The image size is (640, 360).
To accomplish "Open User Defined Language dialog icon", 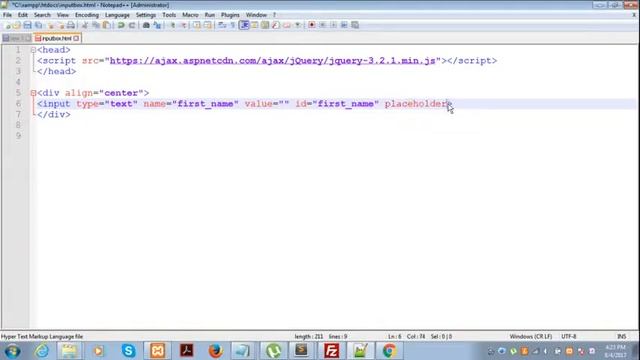I will [255, 25].
